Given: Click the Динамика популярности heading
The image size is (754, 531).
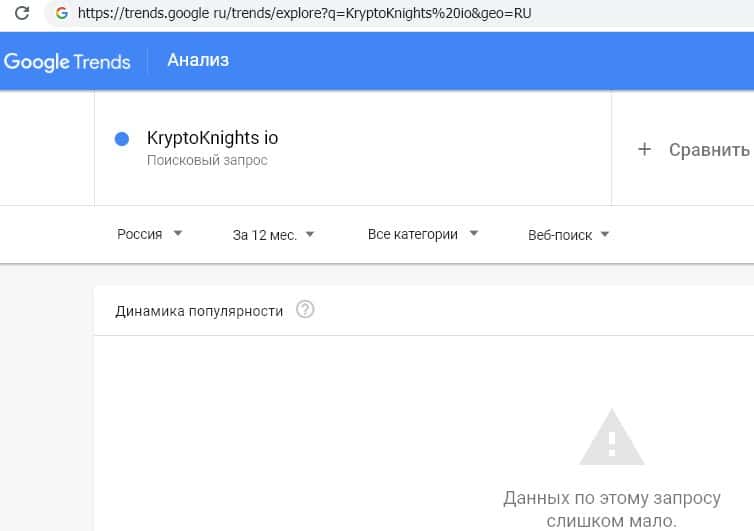Looking at the screenshot, I should click(199, 311).
